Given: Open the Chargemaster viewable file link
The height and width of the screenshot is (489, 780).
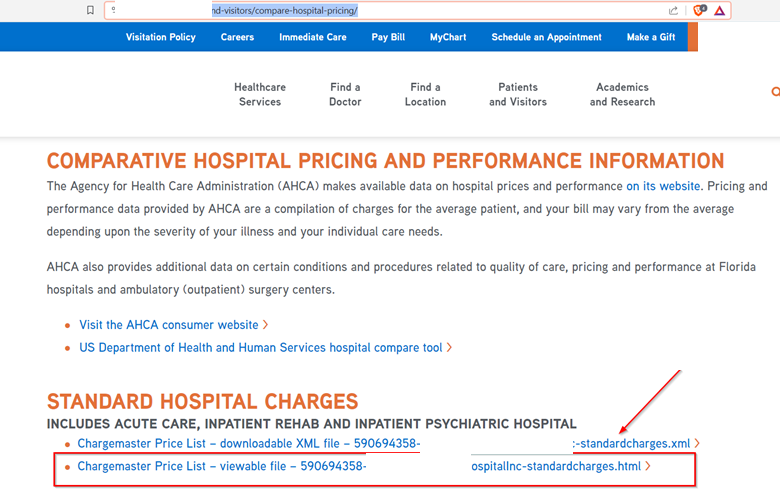Looking at the screenshot, I should (x=359, y=466).
